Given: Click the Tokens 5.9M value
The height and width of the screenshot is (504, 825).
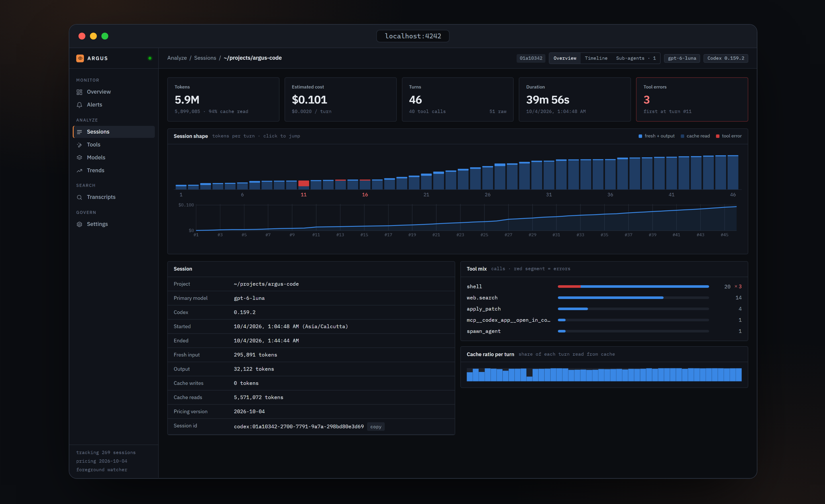Looking at the screenshot, I should 187,100.
